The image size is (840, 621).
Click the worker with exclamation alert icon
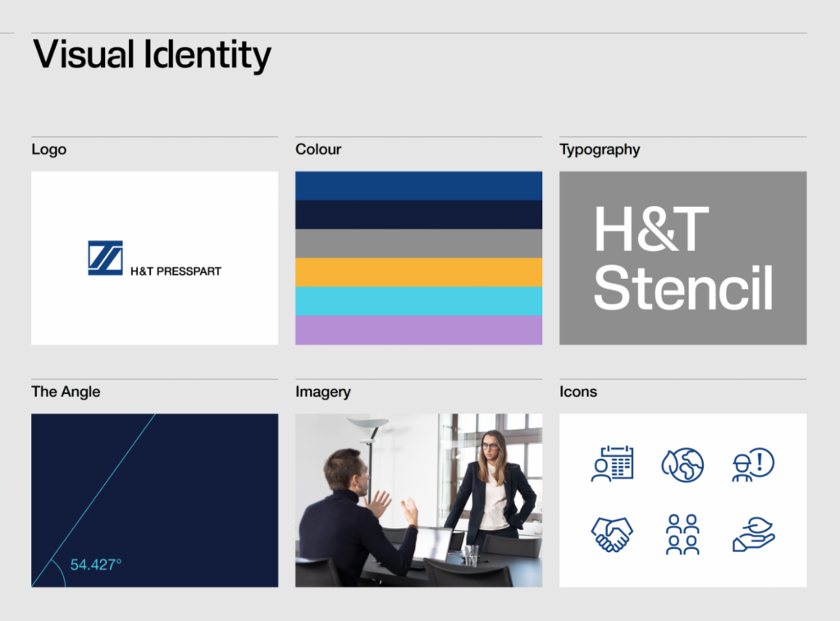click(x=753, y=464)
